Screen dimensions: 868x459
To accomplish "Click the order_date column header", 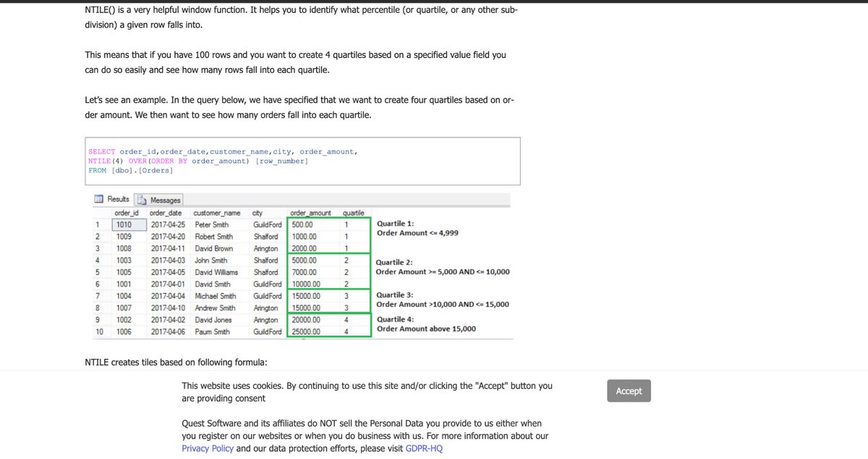I will [x=166, y=213].
